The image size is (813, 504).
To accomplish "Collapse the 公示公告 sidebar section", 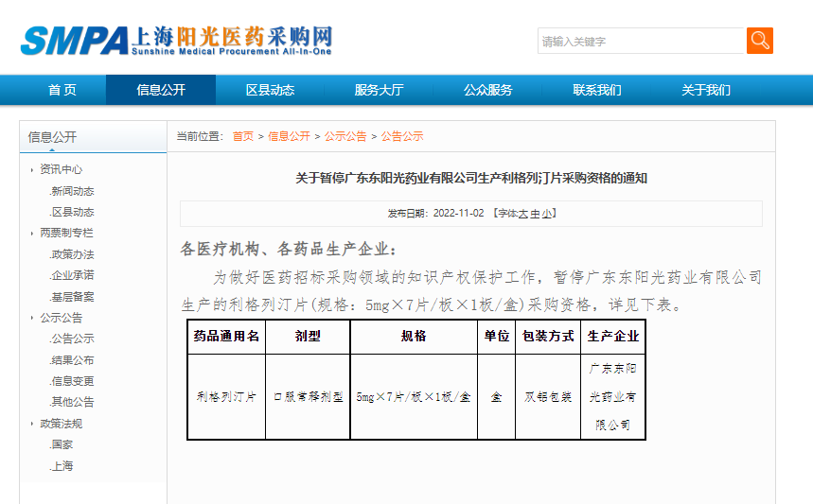I will pyautogui.click(x=61, y=318).
